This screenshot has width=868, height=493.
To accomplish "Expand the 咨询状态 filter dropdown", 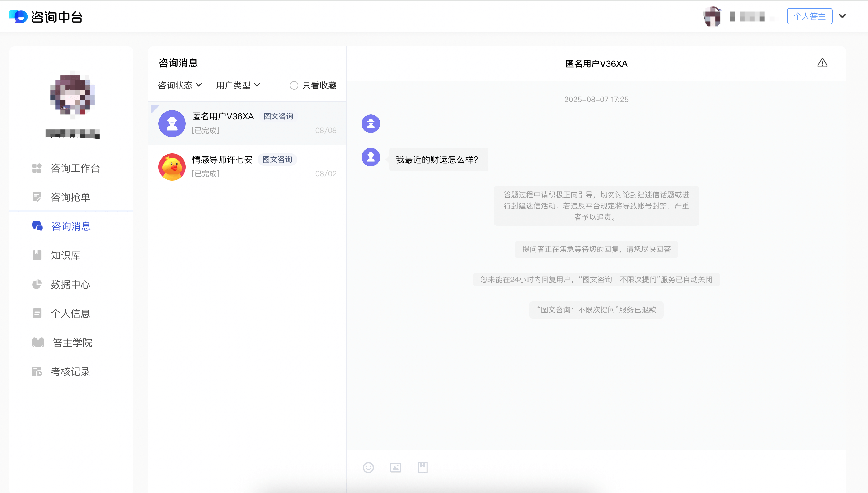I will (x=180, y=85).
